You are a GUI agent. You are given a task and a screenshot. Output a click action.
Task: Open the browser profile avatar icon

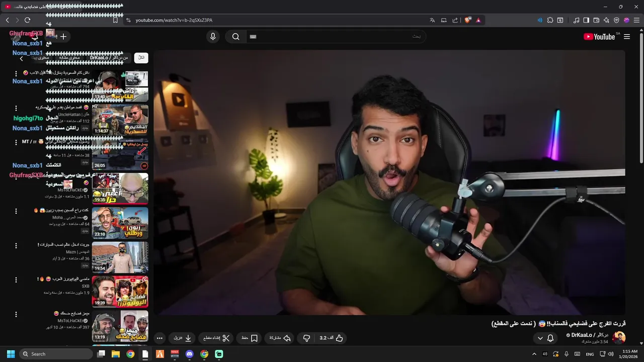point(626,20)
